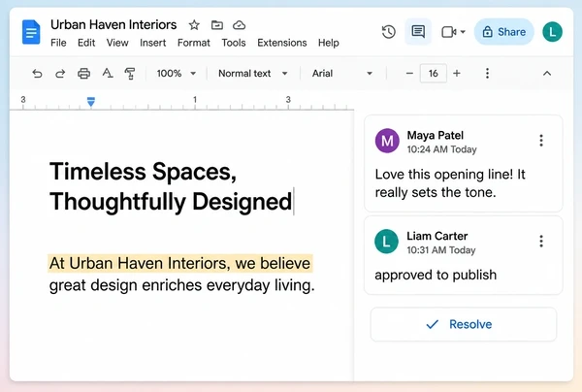Open the Edit menu

86,43
